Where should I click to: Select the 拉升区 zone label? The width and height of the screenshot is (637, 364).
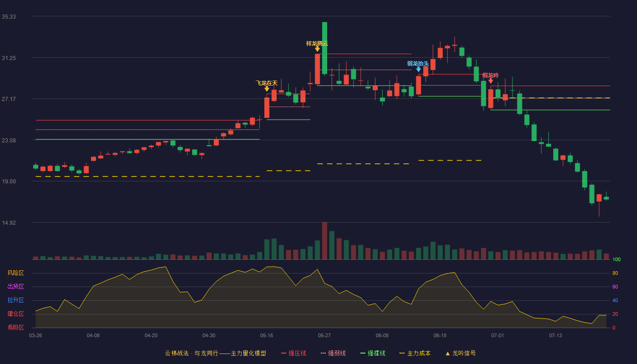click(15, 300)
